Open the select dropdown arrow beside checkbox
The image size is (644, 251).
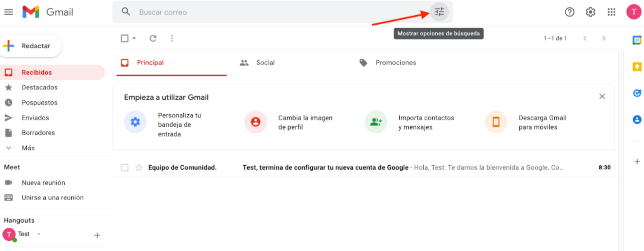click(134, 38)
